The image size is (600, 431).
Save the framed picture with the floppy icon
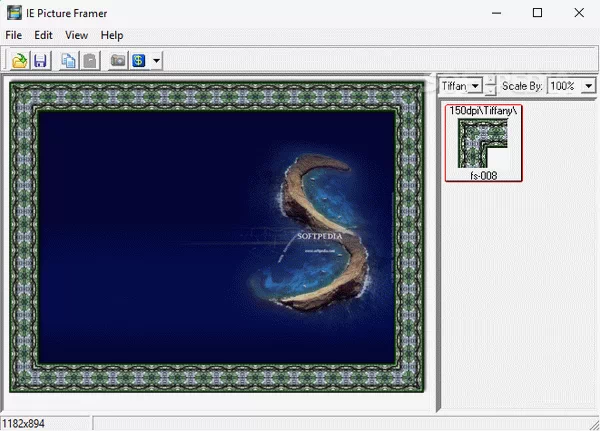click(x=40, y=60)
